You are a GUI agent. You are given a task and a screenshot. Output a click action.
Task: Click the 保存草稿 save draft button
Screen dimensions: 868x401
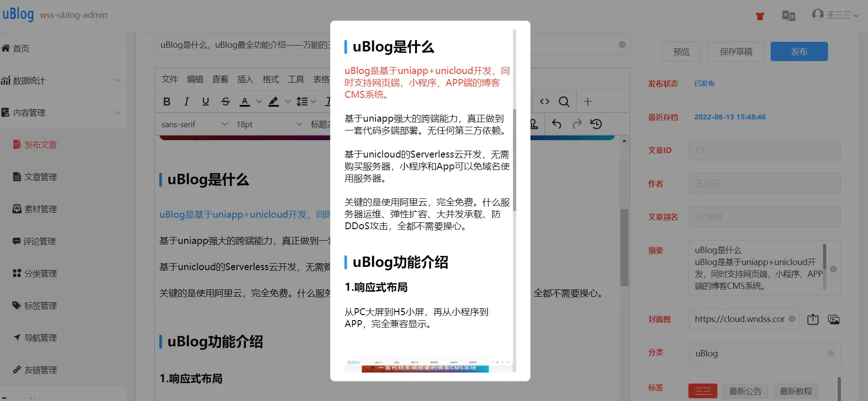point(736,51)
